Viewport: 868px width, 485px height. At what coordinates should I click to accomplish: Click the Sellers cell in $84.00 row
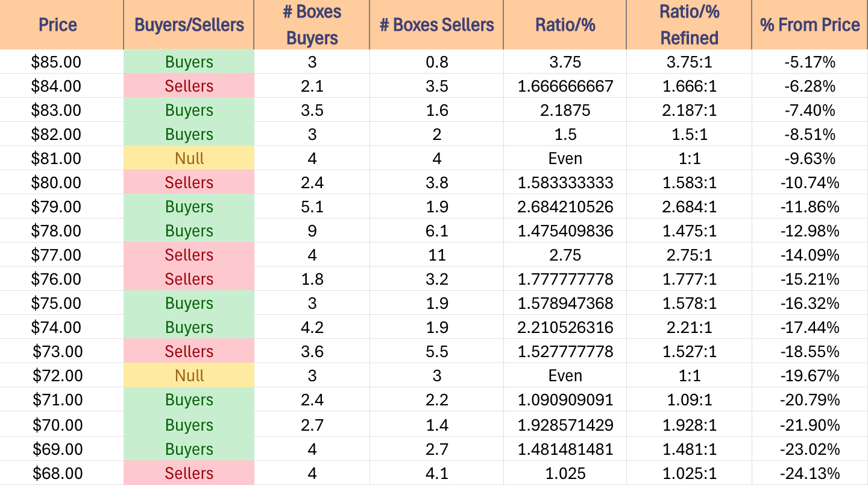(x=189, y=86)
